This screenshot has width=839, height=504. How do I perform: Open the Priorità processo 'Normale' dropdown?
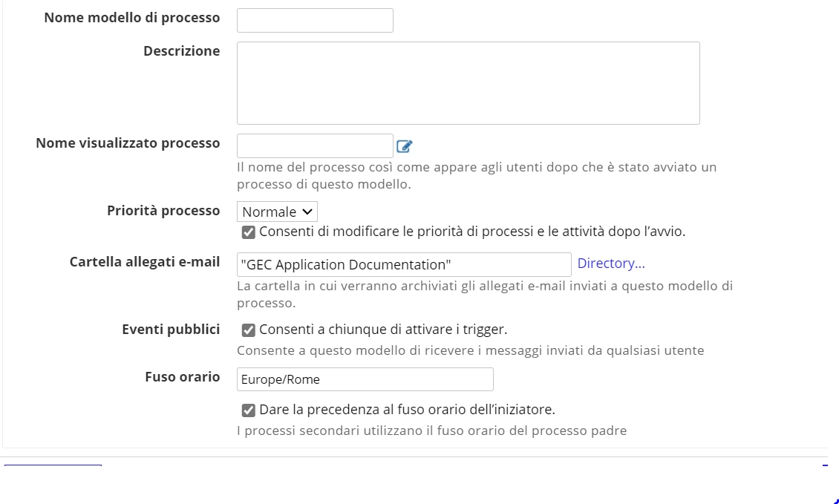(x=277, y=212)
